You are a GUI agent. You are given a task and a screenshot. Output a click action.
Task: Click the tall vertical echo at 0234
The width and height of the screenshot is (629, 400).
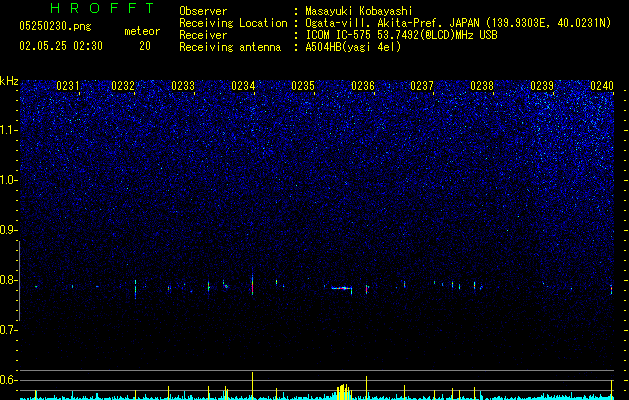pos(252,282)
